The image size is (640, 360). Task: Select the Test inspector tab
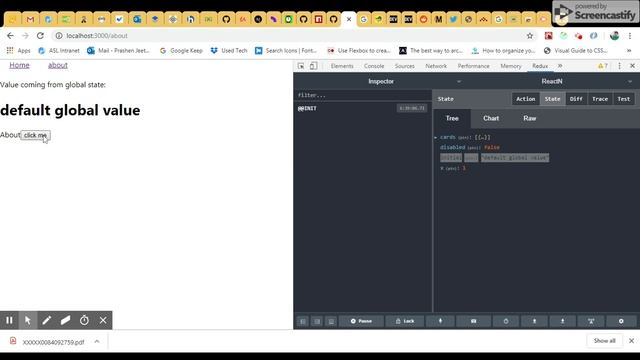coord(624,99)
